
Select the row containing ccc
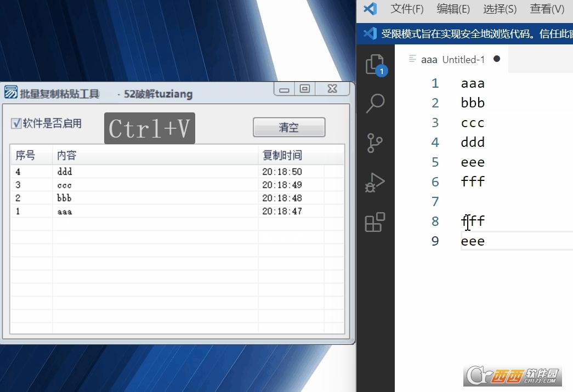coord(177,185)
